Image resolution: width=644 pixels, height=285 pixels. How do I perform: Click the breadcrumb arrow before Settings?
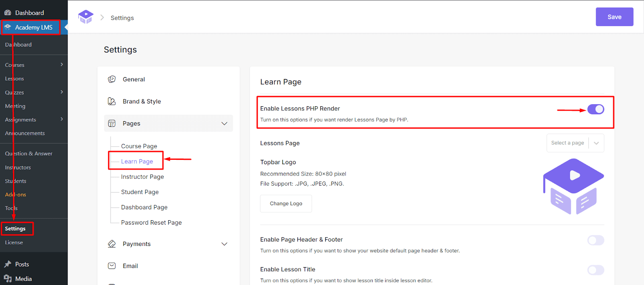point(102,18)
